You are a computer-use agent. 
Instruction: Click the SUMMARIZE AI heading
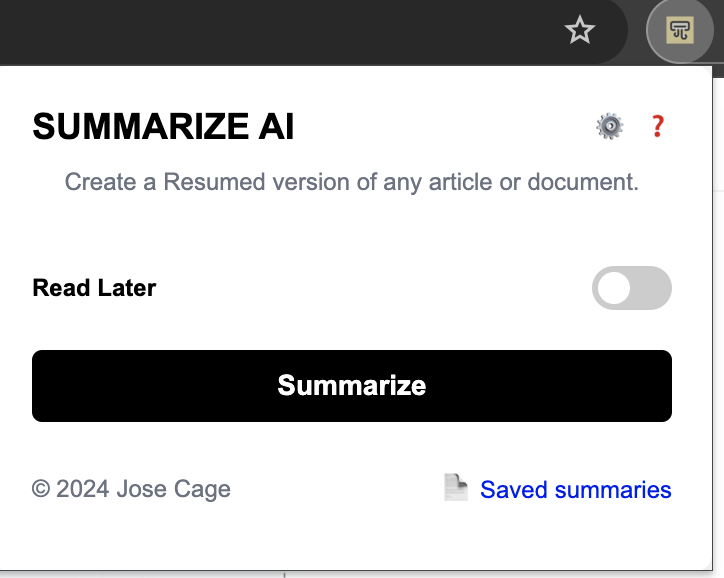[163, 127]
